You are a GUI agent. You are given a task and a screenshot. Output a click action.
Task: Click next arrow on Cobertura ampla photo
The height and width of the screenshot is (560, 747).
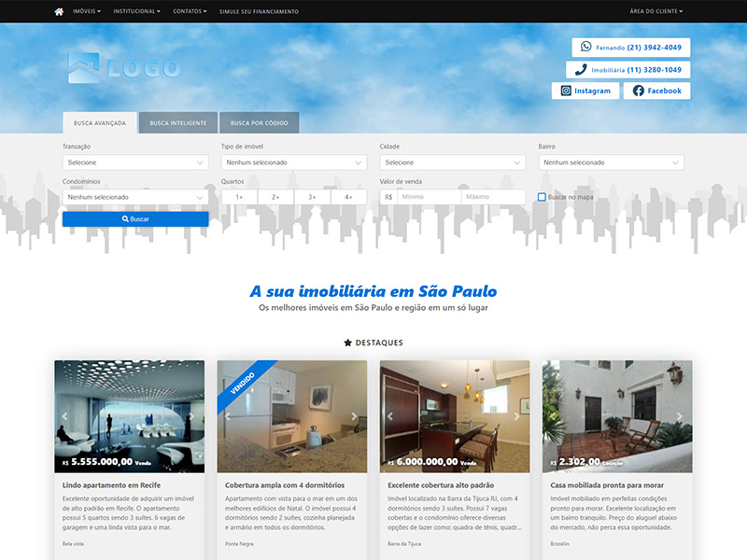pos(355,416)
